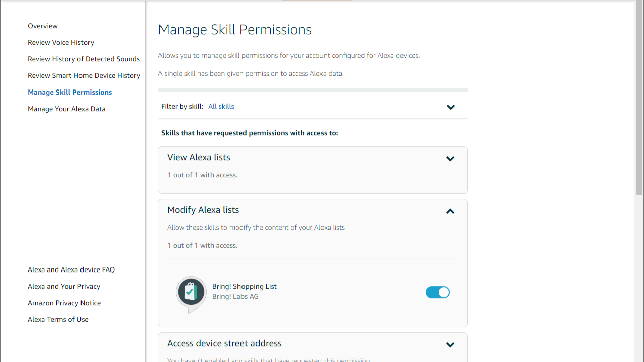Select Manage Skill Permissions in sidebar
Screen dimensions: 644x362
click(x=70, y=92)
